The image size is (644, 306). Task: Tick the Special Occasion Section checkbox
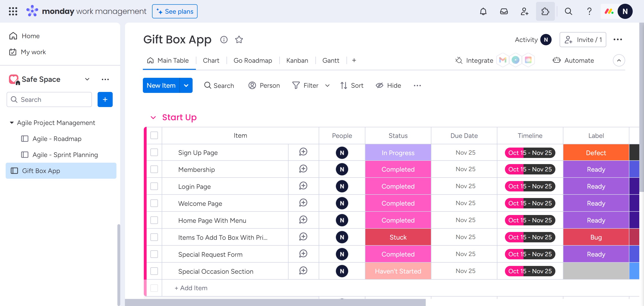154,271
